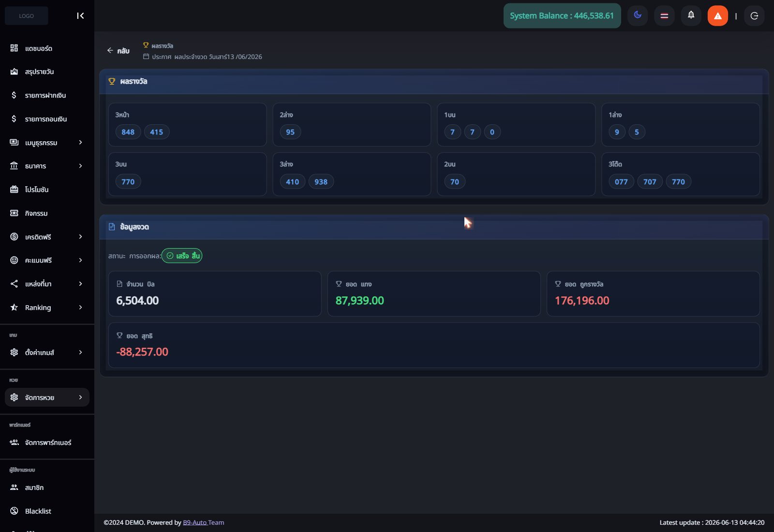Viewport: 774px width, 532px height.
Task: Click the red 176,196.00 prize total
Action: [x=582, y=301]
